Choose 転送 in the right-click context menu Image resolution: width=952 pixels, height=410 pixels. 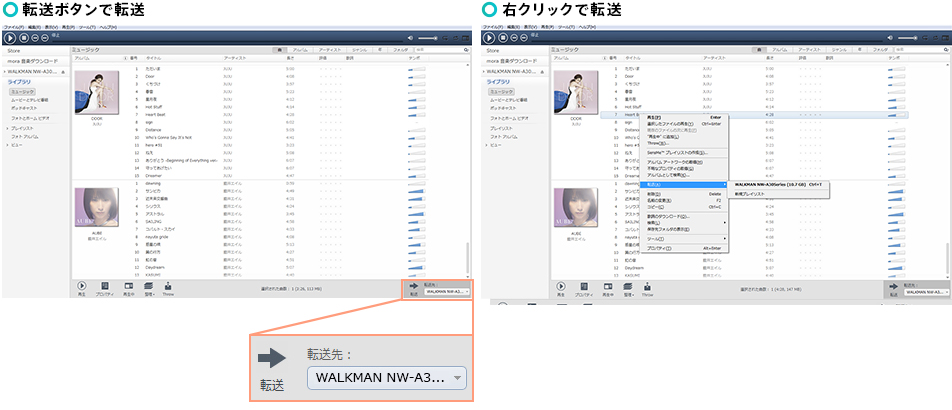[x=654, y=184]
